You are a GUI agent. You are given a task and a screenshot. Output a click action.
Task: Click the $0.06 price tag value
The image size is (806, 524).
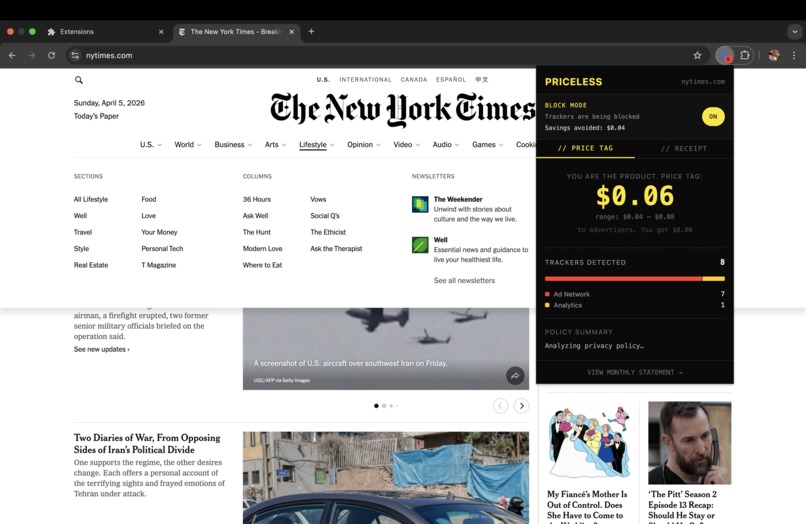(x=635, y=196)
